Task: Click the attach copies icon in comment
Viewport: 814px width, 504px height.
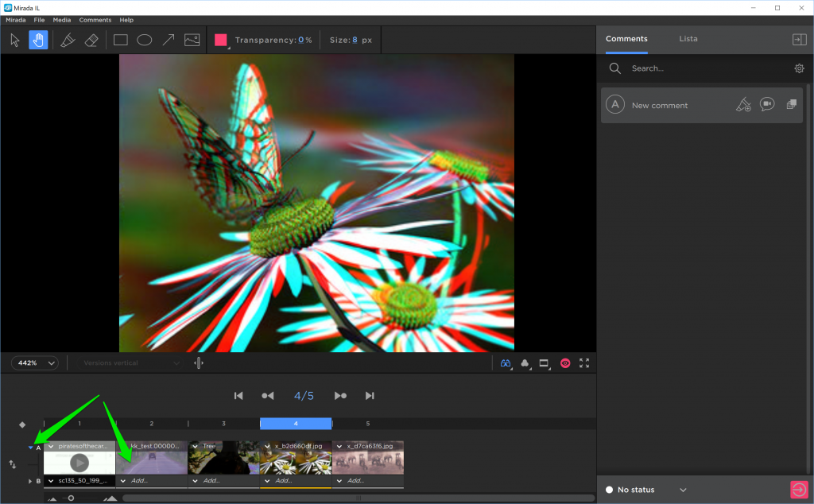Action: (791, 104)
